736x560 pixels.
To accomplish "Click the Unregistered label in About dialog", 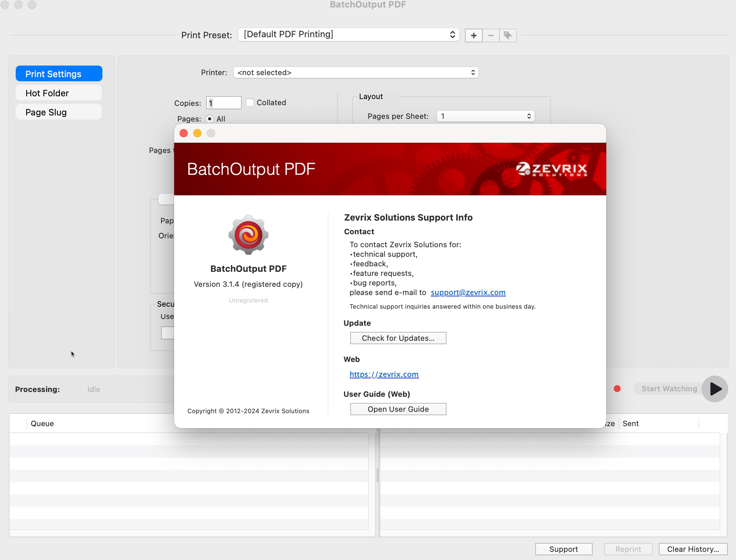I will [x=248, y=300].
